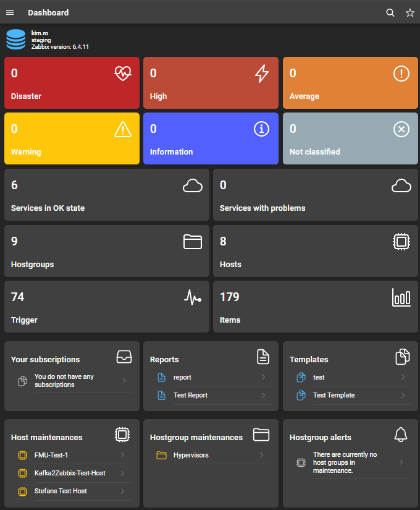Click the info circle on Information card
Image resolution: width=420 pixels, height=510 pixels.
262,129
